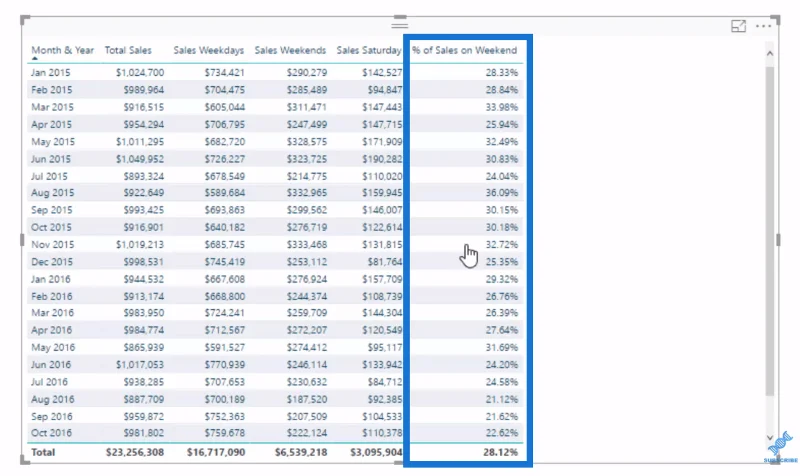Click total weekend percentage 28.12%

[x=501, y=453]
